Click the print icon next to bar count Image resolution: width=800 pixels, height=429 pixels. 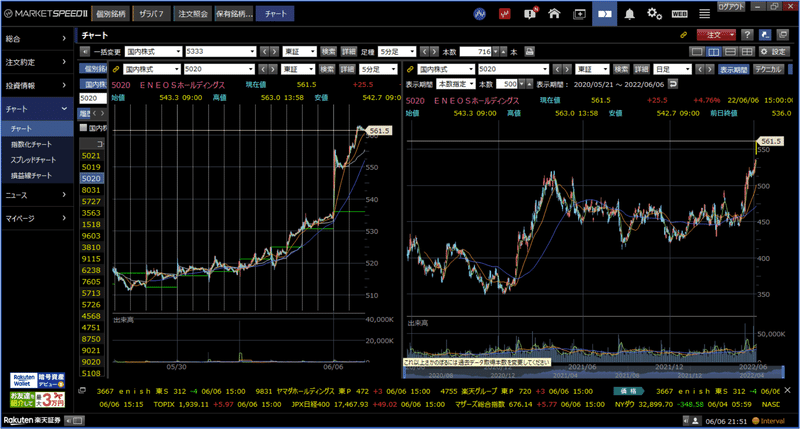529,52
